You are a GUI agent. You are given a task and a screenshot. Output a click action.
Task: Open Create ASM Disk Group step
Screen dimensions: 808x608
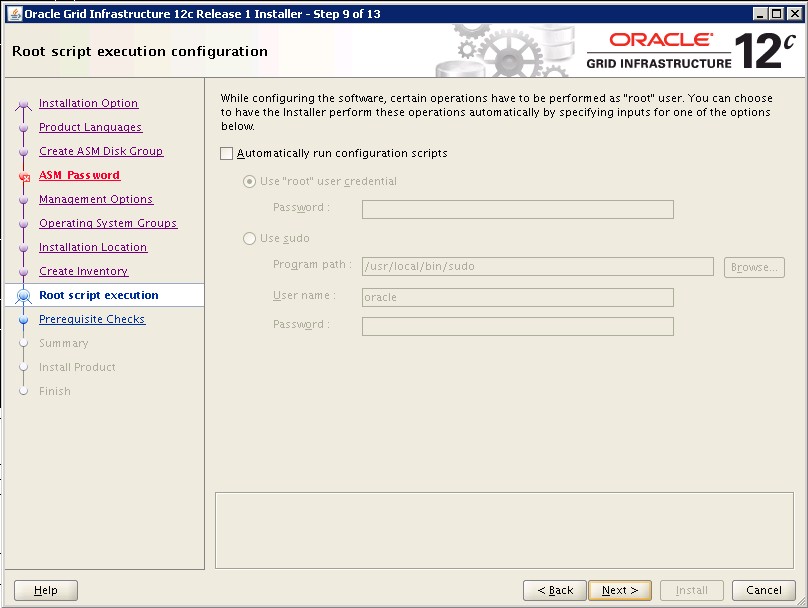[101, 151]
